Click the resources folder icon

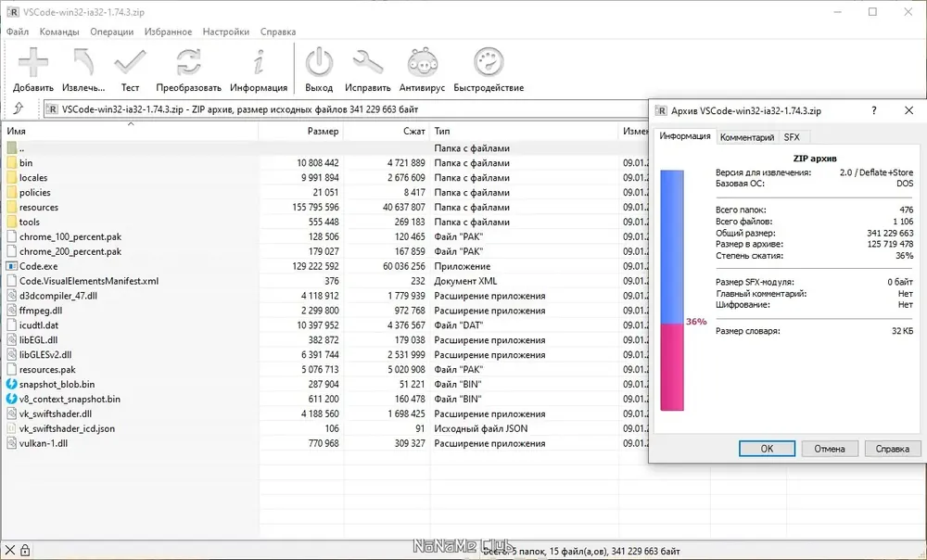(x=12, y=207)
